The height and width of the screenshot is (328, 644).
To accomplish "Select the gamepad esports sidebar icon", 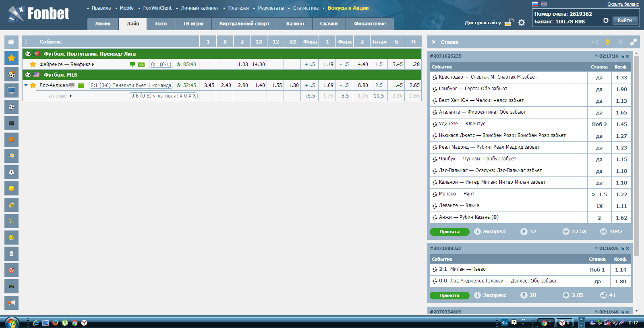I will [x=11, y=286].
